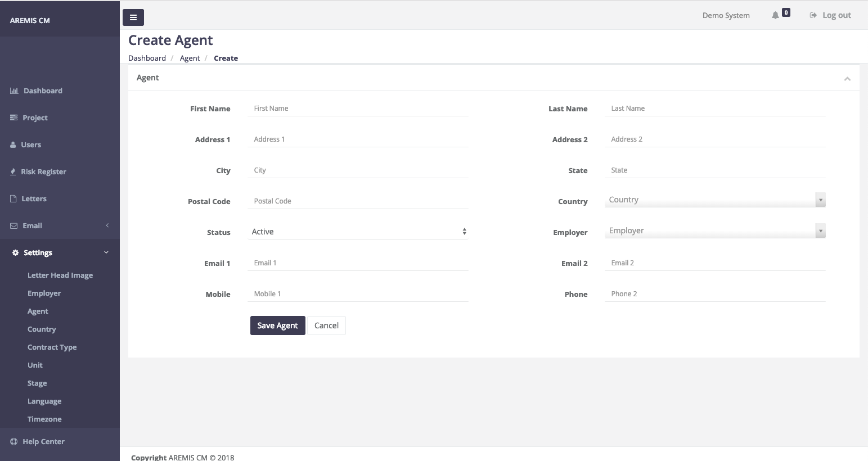Click the Cancel button
Image resolution: width=868 pixels, height=461 pixels.
pyautogui.click(x=326, y=326)
